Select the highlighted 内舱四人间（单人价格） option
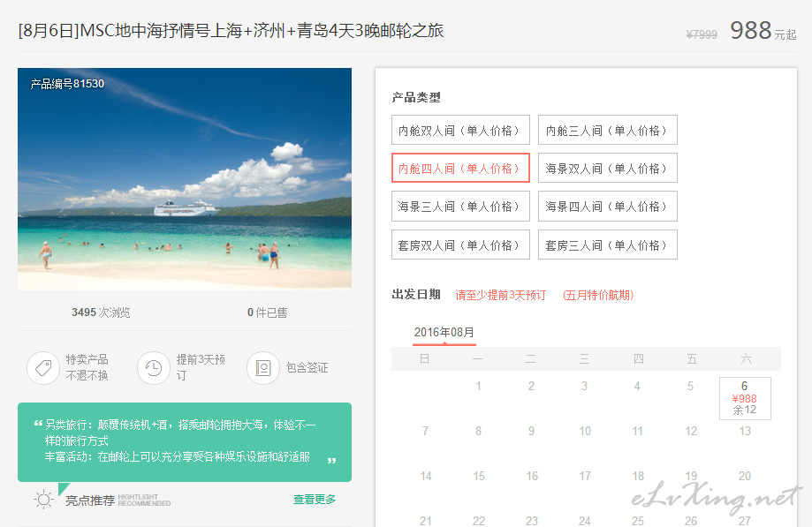812x527 pixels. coord(460,168)
